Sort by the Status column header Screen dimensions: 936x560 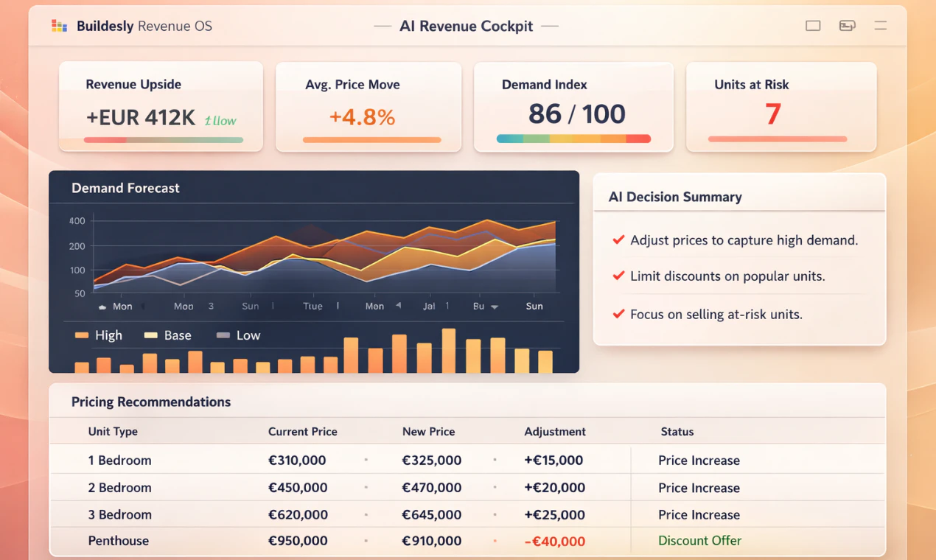[x=677, y=432]
